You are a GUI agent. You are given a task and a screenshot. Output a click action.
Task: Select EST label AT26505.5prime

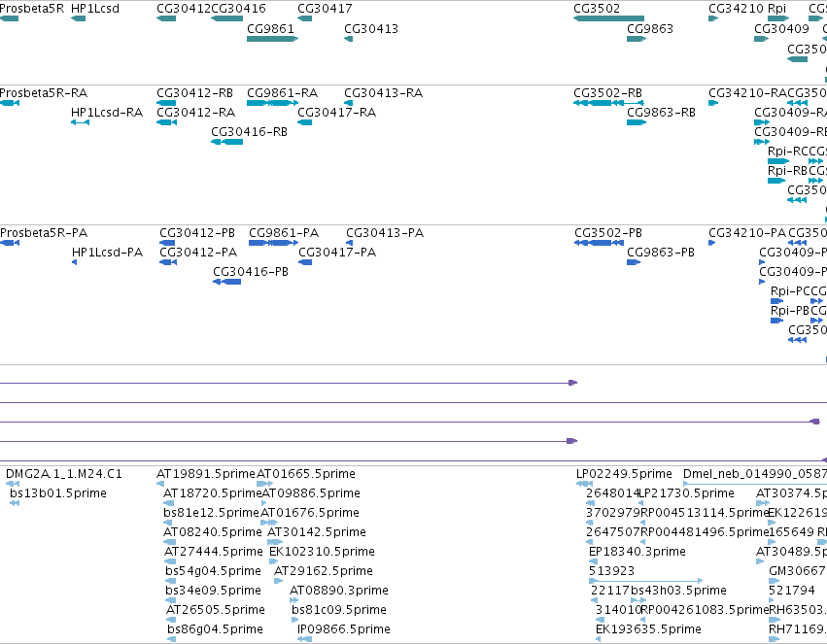[x=215, y=610]
